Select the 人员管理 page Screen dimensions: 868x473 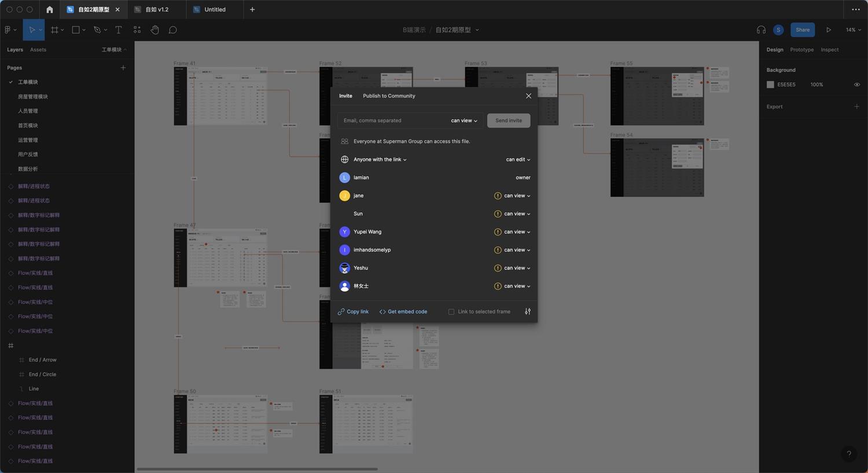coord(28,111)
